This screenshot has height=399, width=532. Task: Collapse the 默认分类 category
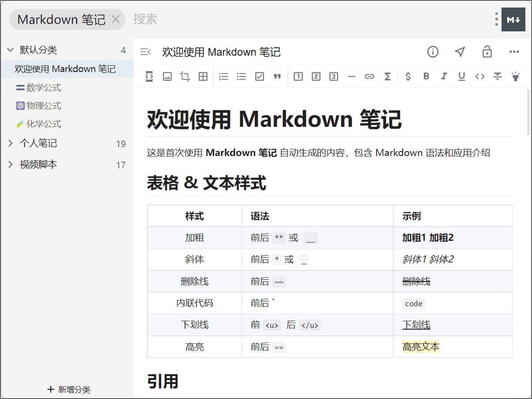coord(11,50)
